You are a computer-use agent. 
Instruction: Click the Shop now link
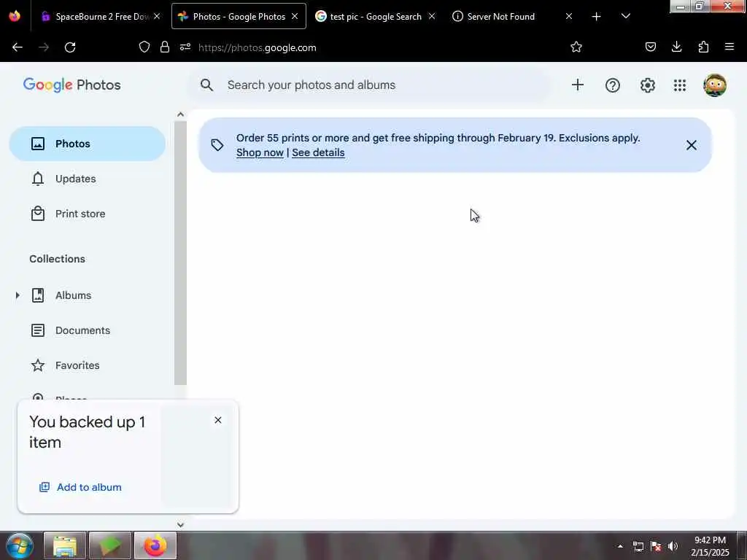[x=260, y=152]
